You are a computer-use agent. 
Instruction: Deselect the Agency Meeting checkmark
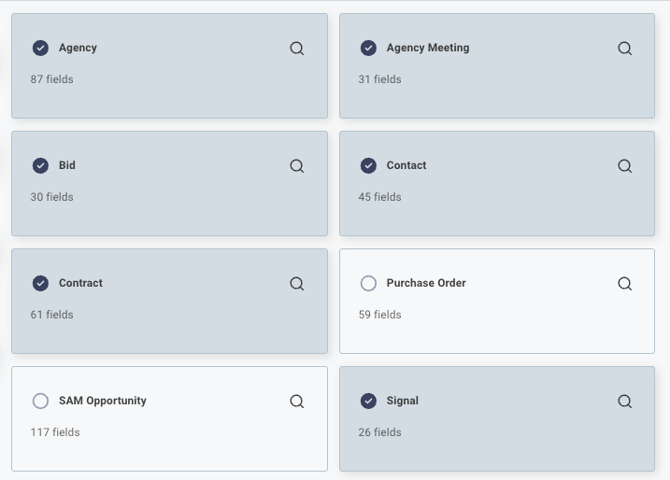(369, 48)
